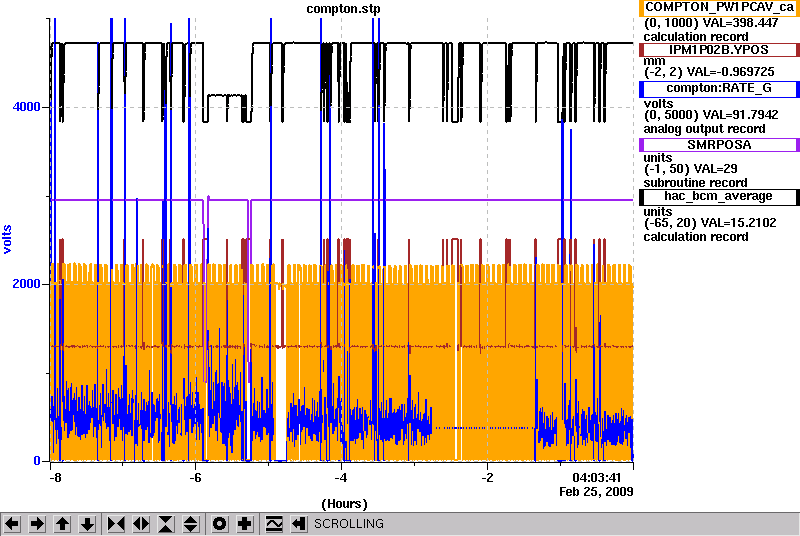This screenshot has width=800, height=536.
Task: Pan the plot right with the right arrow
Action: pyautogui.click(x=37, y=524)
